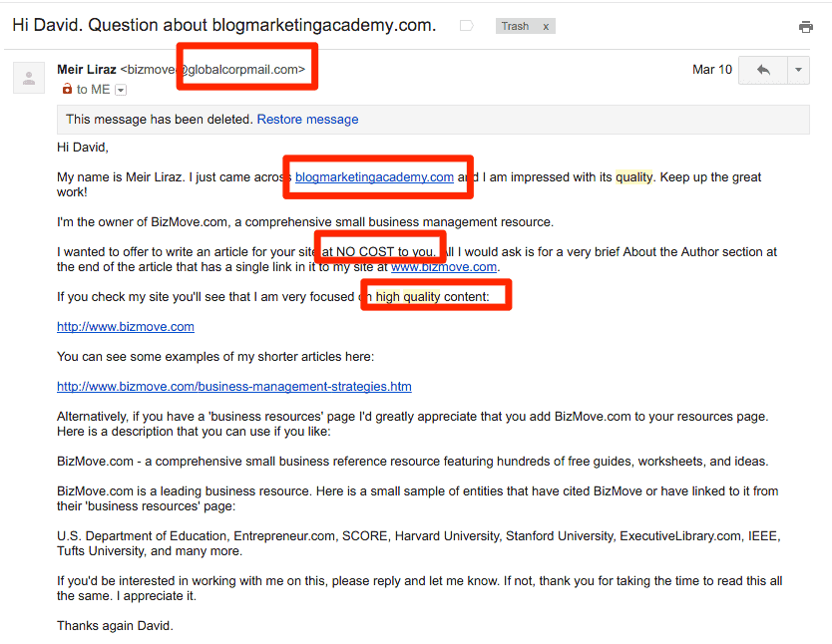Click the Restore message link
Image resolution: width=832 pixels, height=644 pixels.
click(307, 120)
